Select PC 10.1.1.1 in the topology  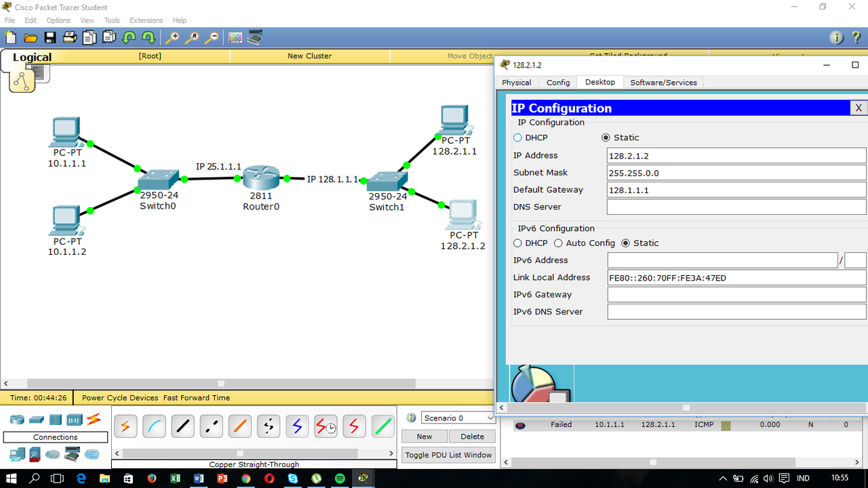click(66, 133)
